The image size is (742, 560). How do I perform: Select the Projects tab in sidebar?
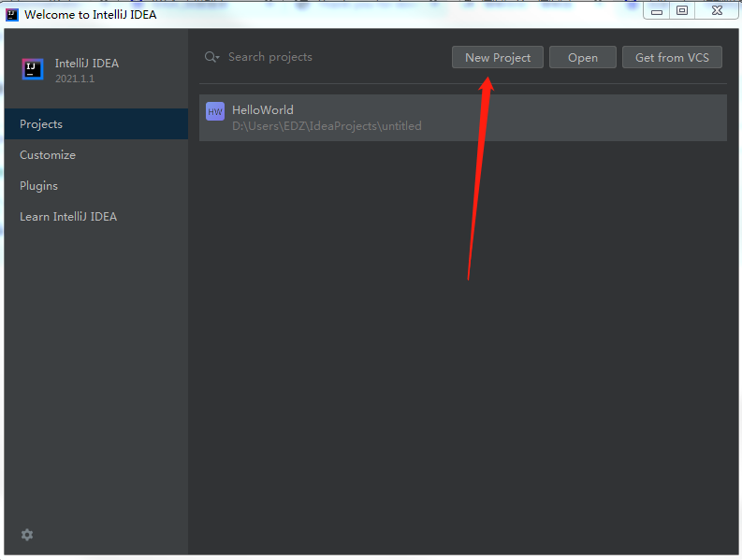click(x=96, y=124)
